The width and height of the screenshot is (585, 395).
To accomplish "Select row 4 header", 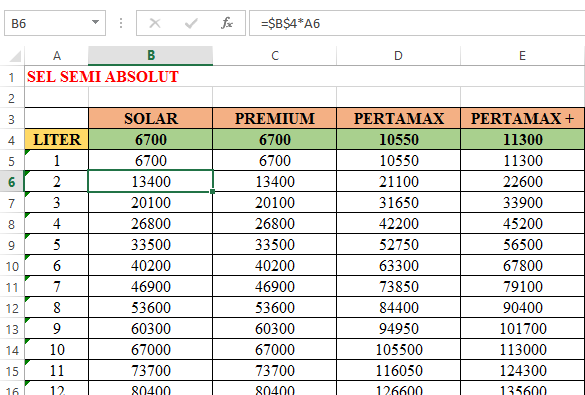I will click(12, 140).
